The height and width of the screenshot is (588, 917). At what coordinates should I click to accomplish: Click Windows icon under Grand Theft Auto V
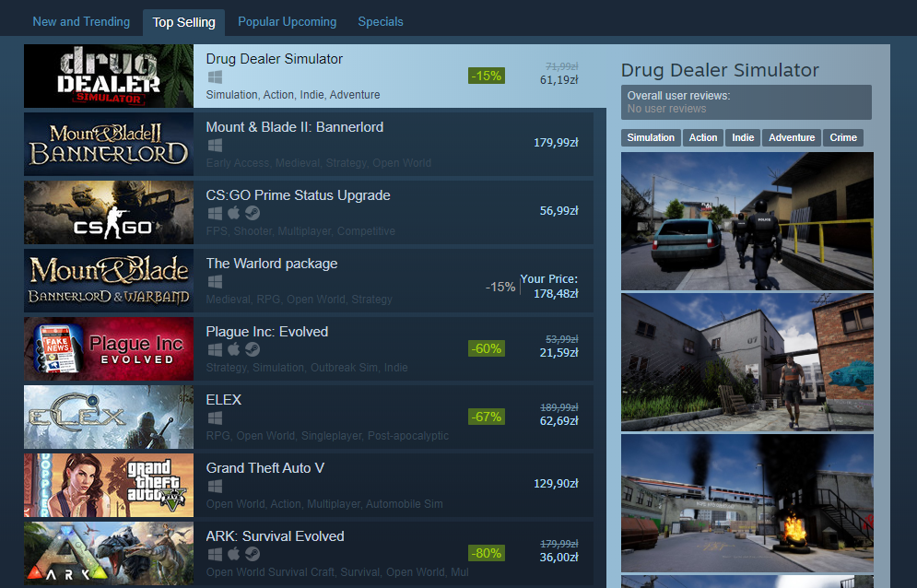(215, 487)
